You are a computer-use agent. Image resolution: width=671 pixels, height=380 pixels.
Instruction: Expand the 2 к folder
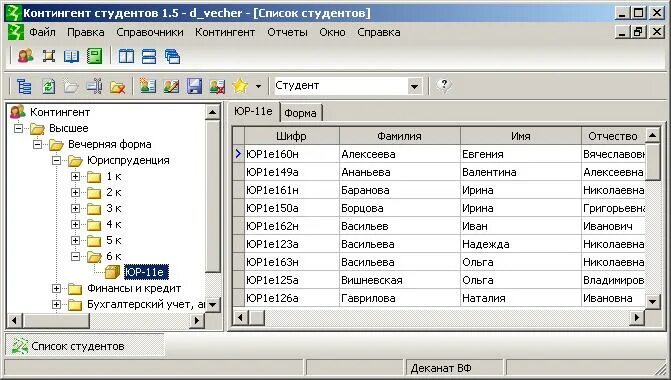(x=75, y=193)
